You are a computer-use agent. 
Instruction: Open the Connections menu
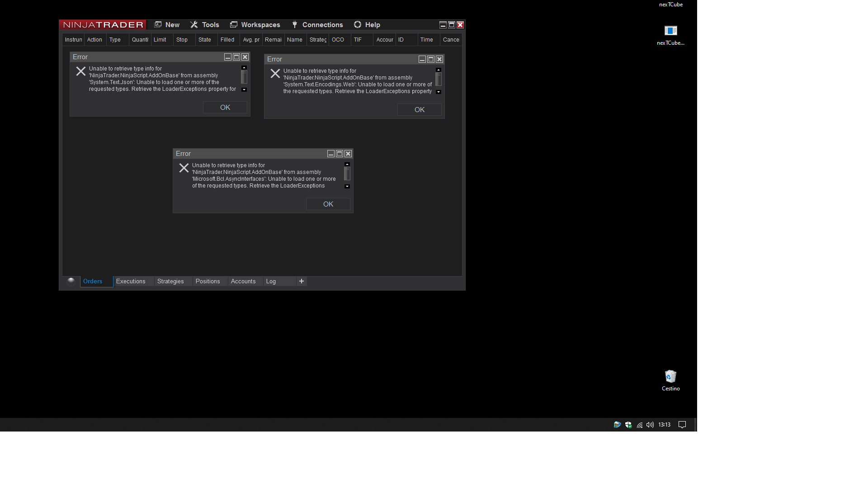coord(317,25)
